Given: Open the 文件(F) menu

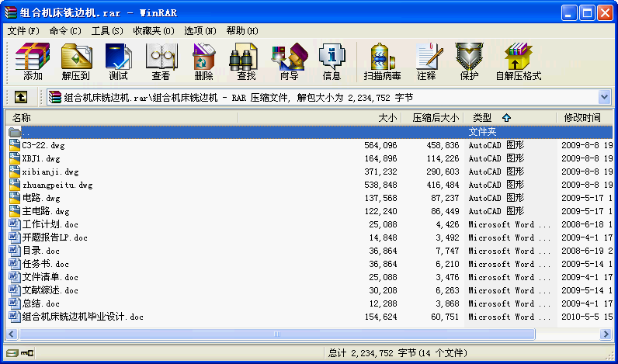Looking at the screenshot, I should (x=23, y=31).
